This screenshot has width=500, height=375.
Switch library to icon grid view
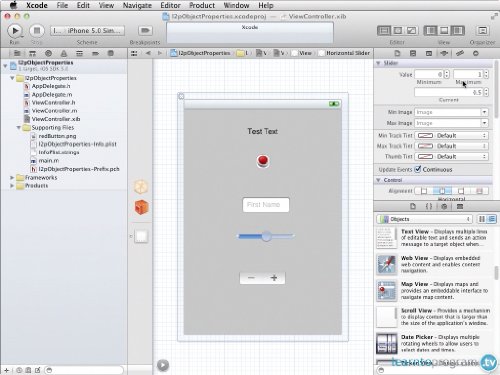click(482, 219)
